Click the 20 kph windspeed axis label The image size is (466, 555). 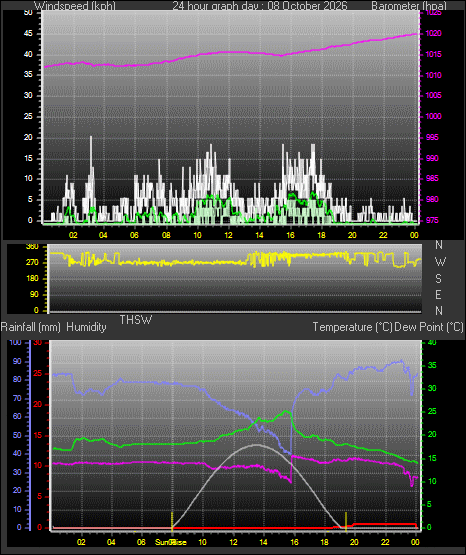click(x=28, y=138)
